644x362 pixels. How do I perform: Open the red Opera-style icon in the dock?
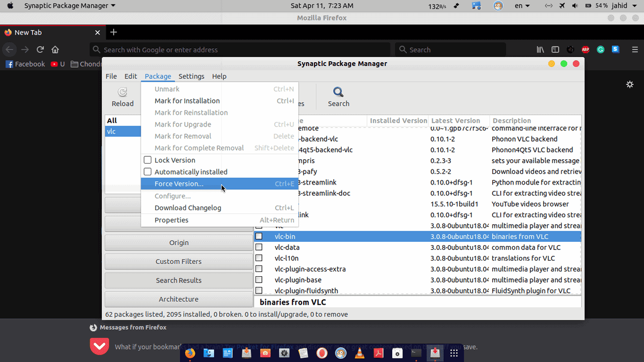pyautogui.click(x=321, y=353)
